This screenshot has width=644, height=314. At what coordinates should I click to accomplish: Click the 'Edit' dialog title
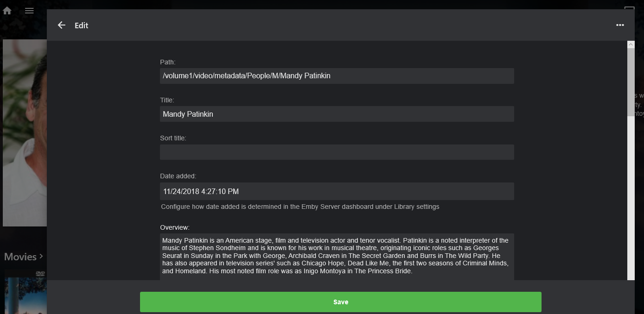click(82, 25)
